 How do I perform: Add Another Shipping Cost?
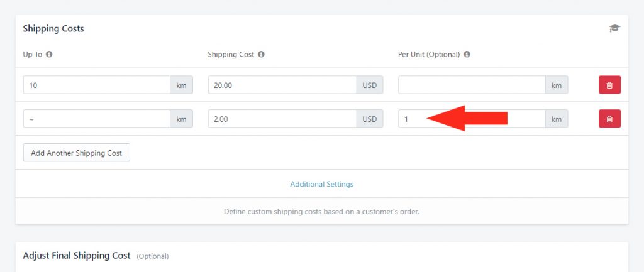pos(76,153)
